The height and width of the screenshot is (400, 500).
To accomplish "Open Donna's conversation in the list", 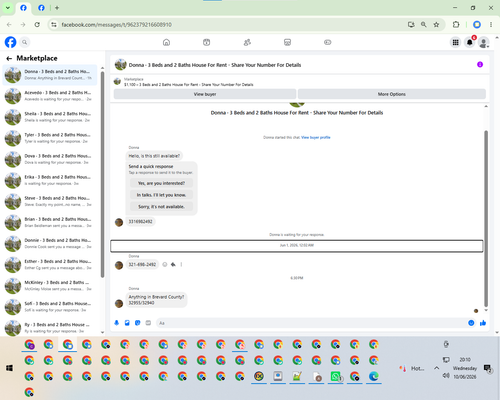I will pyautogui.click(x=50, y=75).
